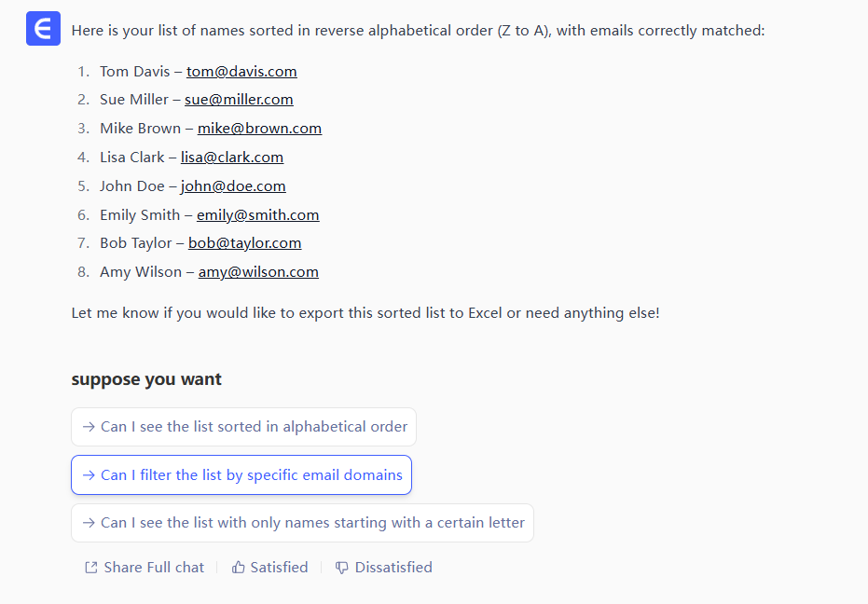
Task: Click the thumbs-up Satisfied icon
Action: pyautogui.click(x=239, y=568)
